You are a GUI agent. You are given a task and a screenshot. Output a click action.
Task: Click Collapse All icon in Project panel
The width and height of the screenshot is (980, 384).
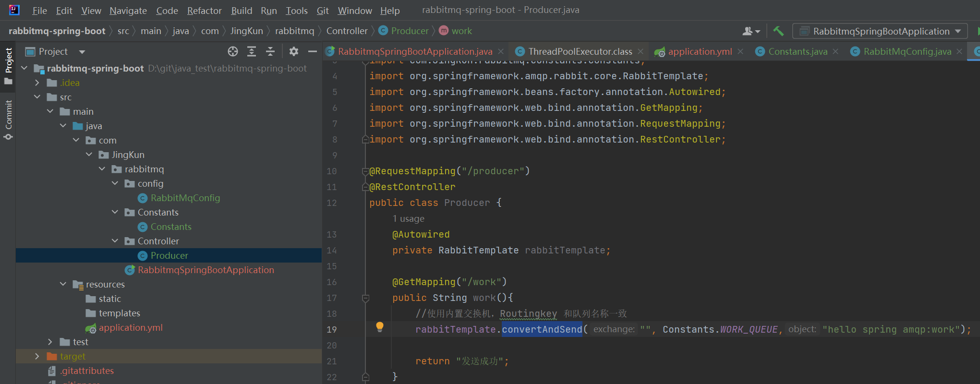coord(270,51)
